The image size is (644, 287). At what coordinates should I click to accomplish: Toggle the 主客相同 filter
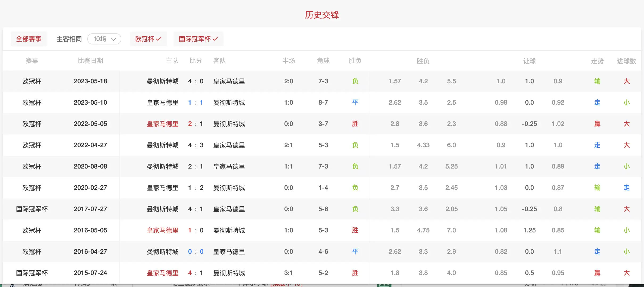pos(69,39)
